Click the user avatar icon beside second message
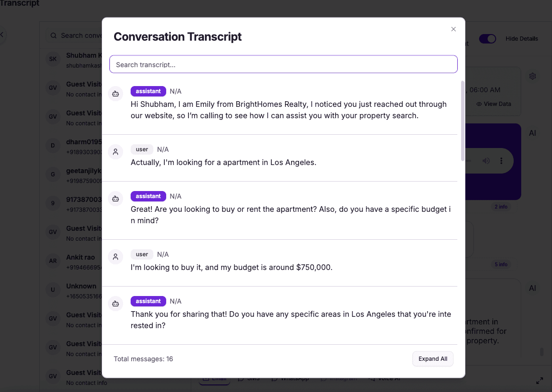The width and height of the screenshot is (552, 392). point(116,152)
